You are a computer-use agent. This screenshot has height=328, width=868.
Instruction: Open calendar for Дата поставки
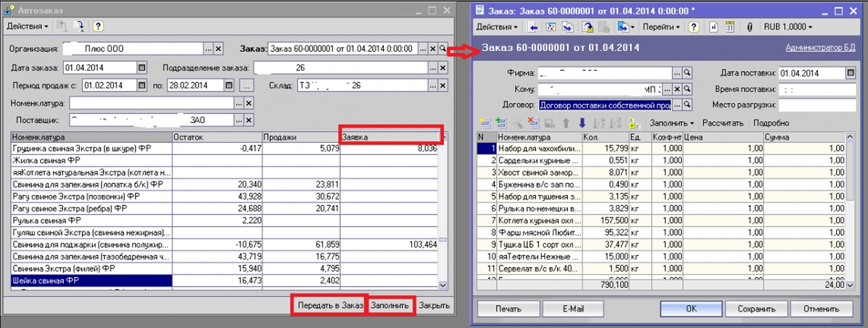point(850,73)
